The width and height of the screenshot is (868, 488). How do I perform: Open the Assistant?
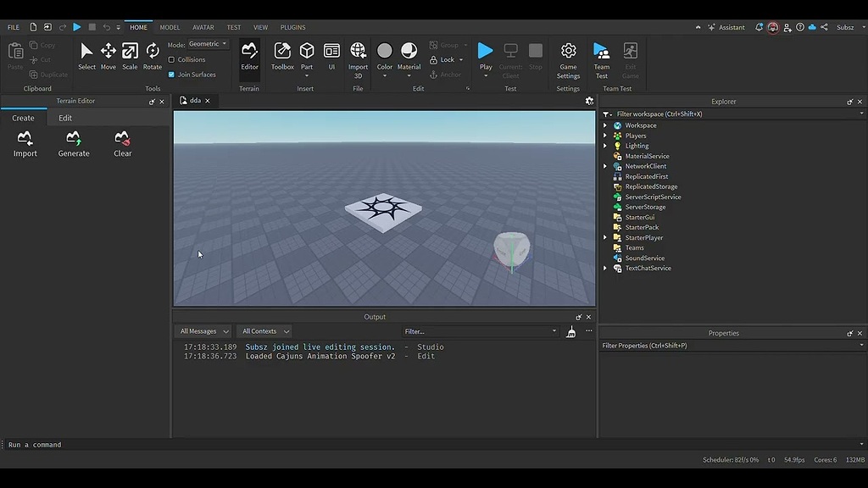[x=726, y=27]
